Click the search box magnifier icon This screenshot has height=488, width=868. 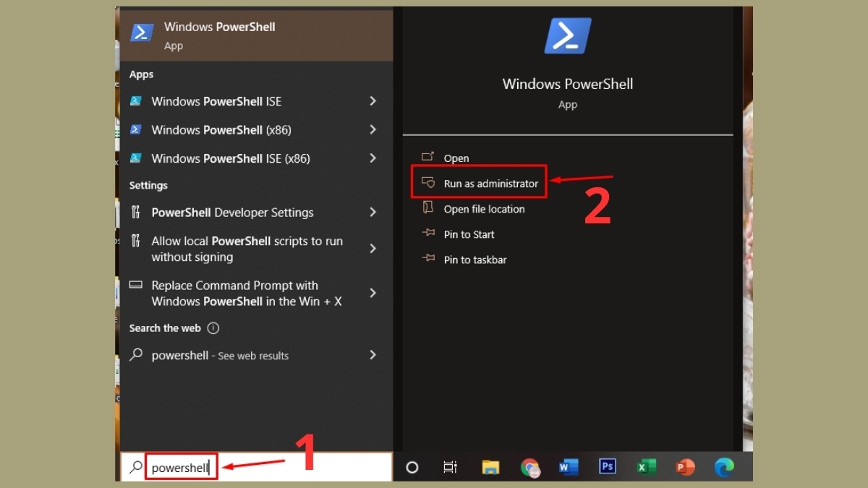tap(135, 468)
